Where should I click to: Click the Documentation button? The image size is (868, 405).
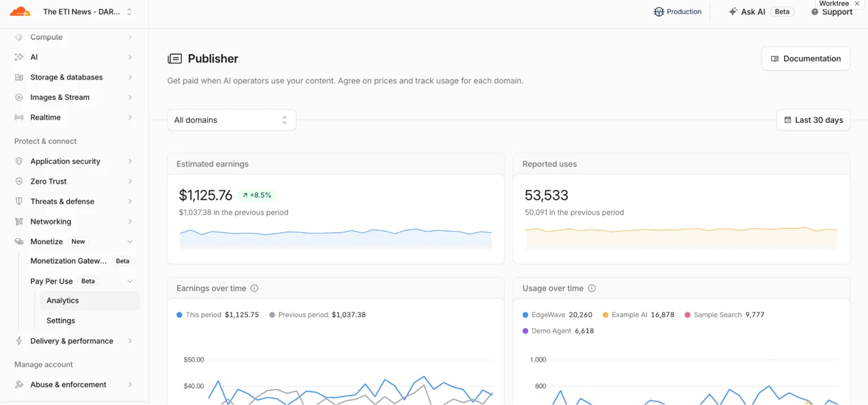[x=805, y=59]
